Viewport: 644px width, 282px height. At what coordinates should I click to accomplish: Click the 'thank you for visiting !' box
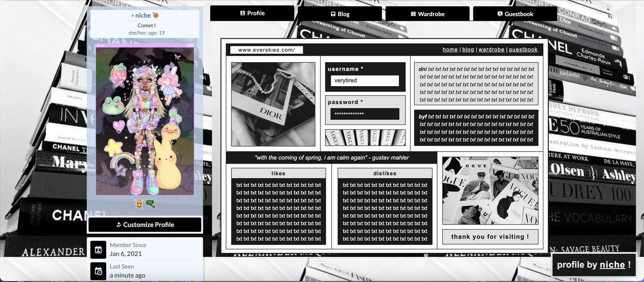click(x=490, y=237)
